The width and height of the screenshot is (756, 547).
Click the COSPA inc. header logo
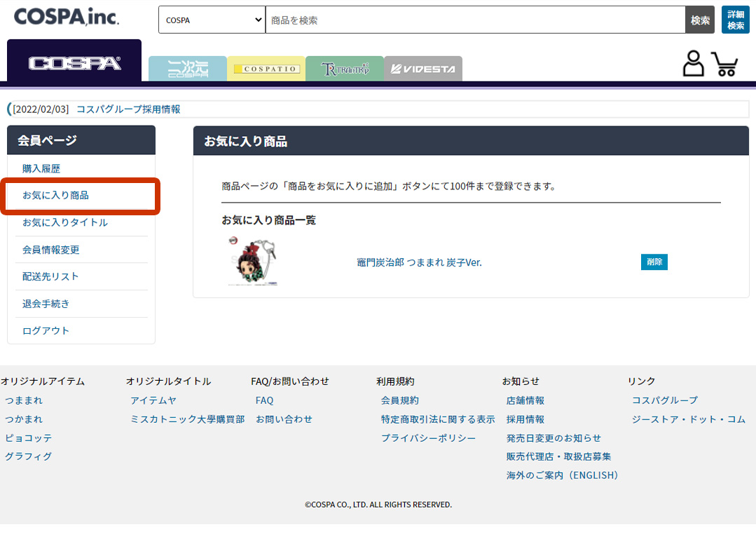67,17
